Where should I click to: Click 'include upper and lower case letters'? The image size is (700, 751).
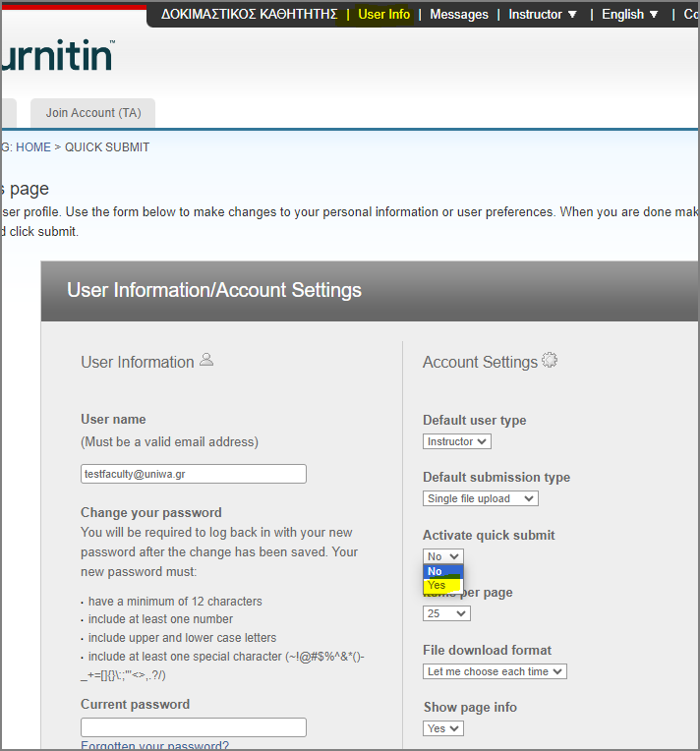coord(182,638)
